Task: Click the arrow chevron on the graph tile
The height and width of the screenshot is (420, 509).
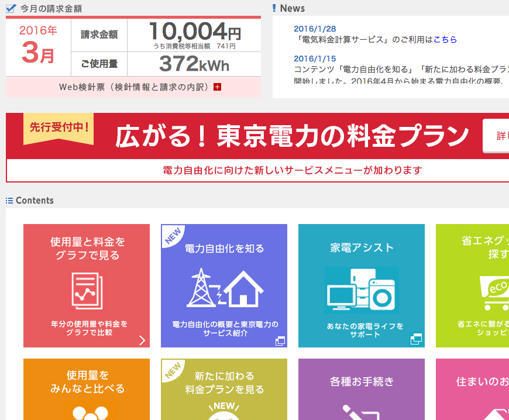Action: click(x=142, y=340)
